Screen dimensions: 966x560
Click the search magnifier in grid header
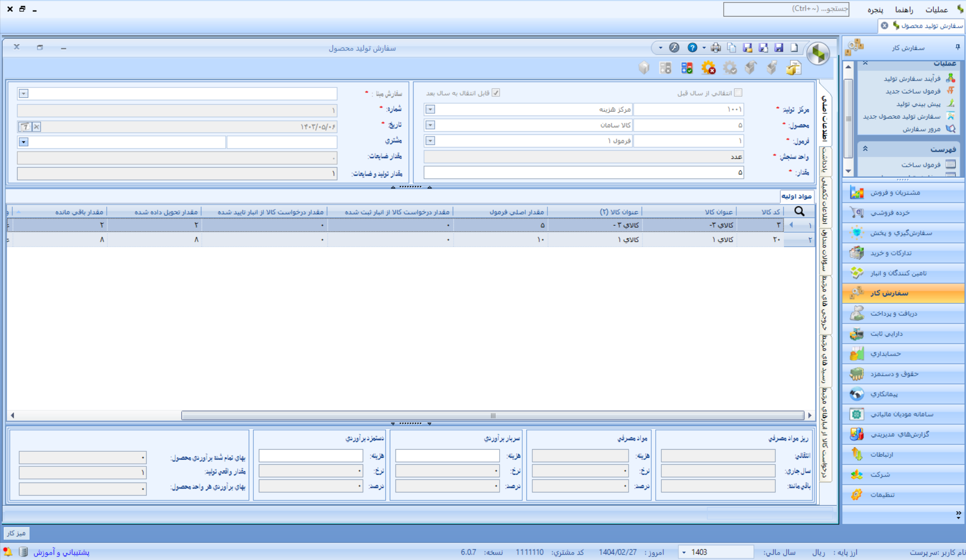click(x=799, y=212)
